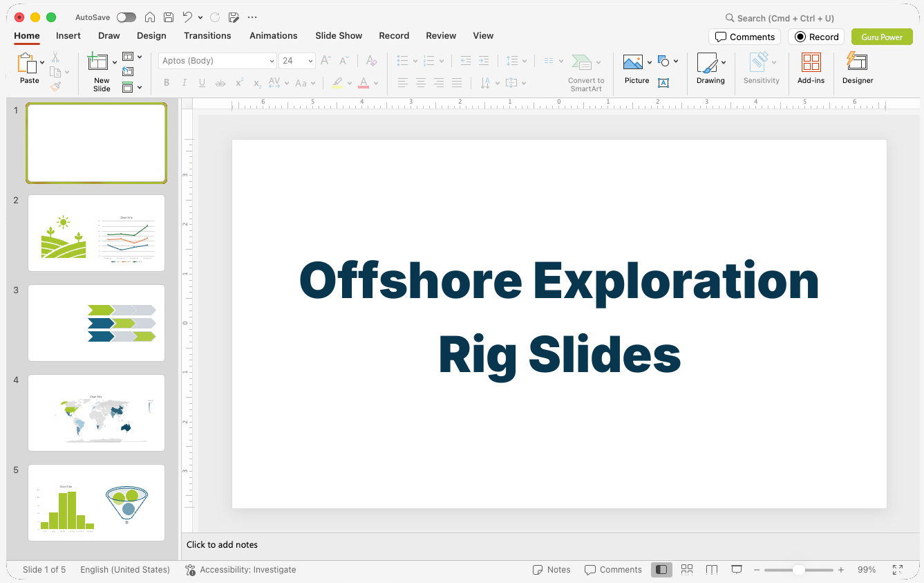Toggle Notes pane in status bar

551,570
